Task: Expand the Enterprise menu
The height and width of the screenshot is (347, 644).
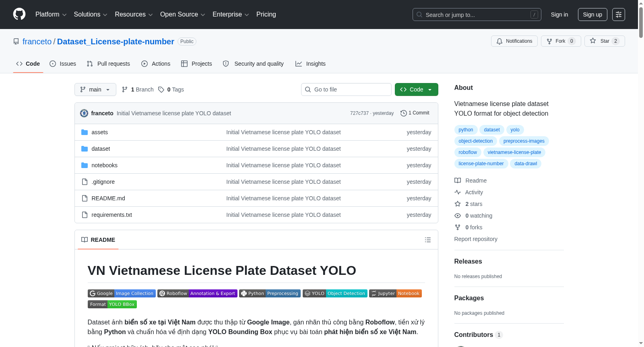Action: click(231, 15)
